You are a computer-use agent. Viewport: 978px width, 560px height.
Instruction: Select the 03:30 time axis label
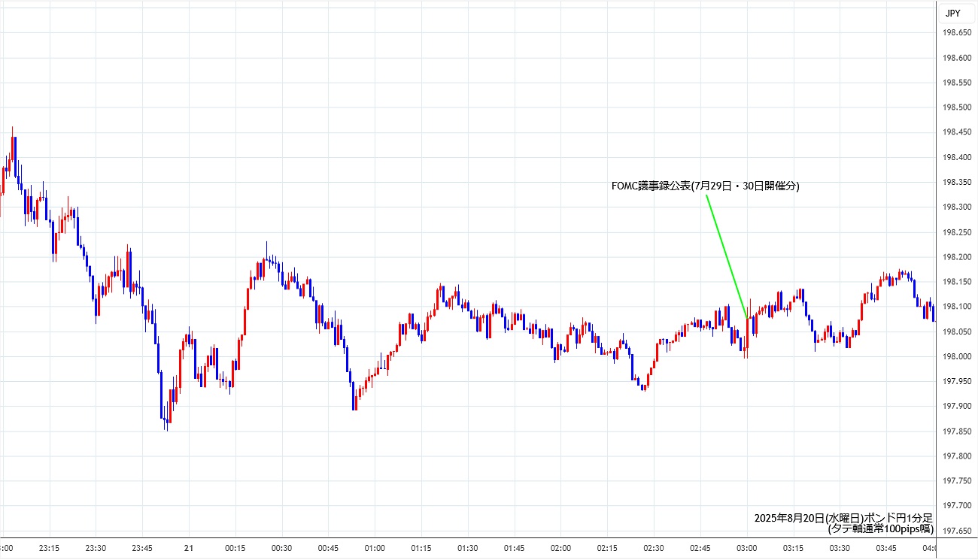(x=840, y=548)
